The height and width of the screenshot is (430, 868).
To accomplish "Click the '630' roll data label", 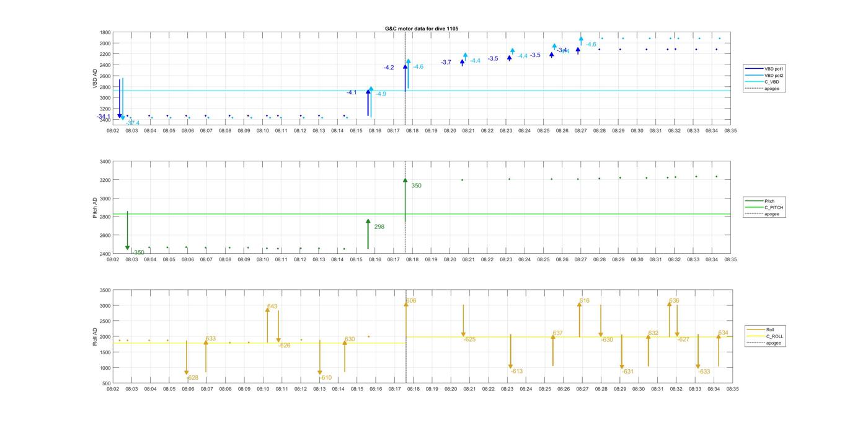I will tap(350, 339).
